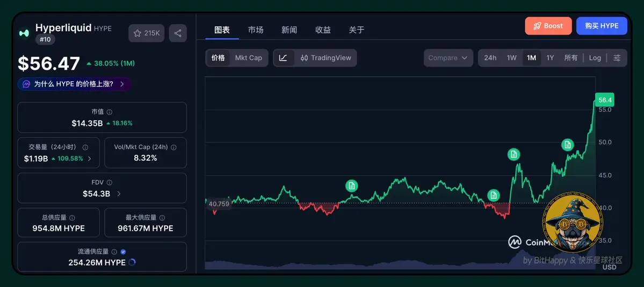This screenshot has width=644, height=287.
Task: Click the verified badge beside 流通供应量
Action: [123, 252]
